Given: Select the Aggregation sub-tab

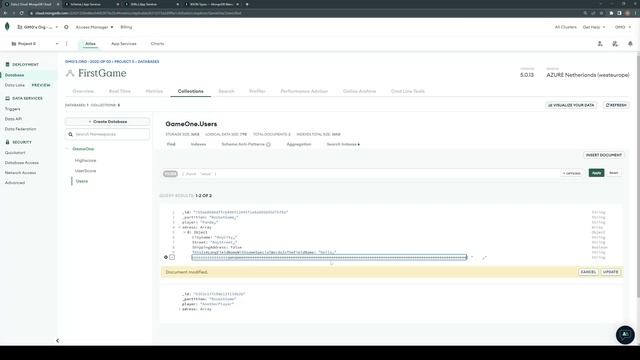Looking at the screenshot, I should pyautogui.click(x=299, y=144).
